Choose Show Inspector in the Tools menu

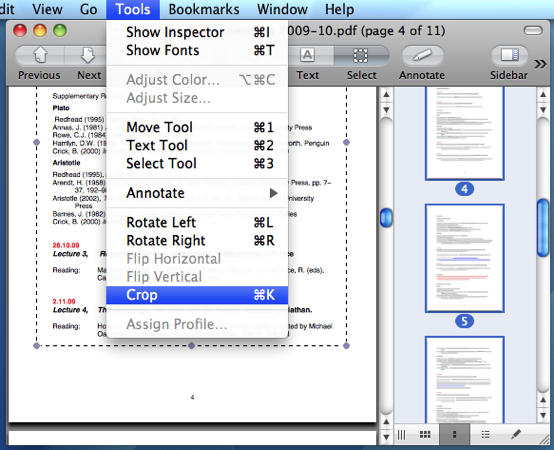point(197,32)
